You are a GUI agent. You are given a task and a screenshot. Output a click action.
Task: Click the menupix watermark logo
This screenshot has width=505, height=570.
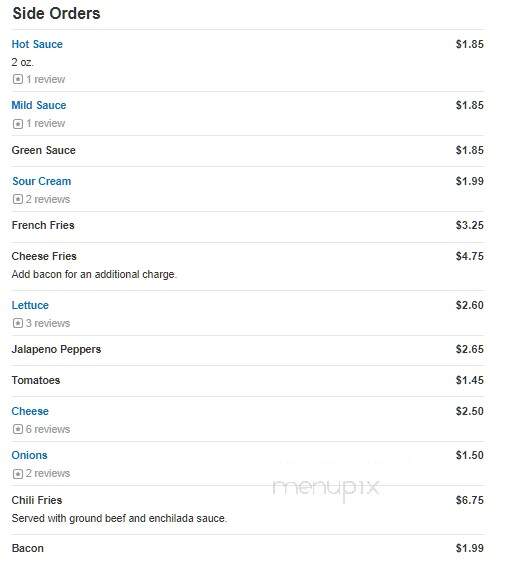[326, 489]
